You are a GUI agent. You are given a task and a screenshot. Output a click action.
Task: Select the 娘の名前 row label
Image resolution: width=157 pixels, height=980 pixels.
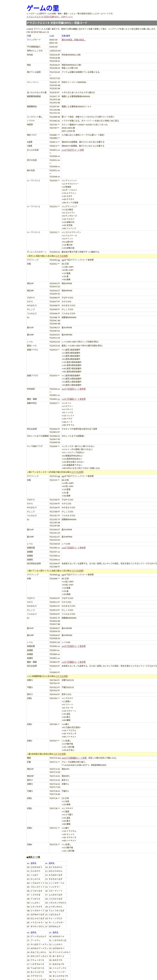31,170
